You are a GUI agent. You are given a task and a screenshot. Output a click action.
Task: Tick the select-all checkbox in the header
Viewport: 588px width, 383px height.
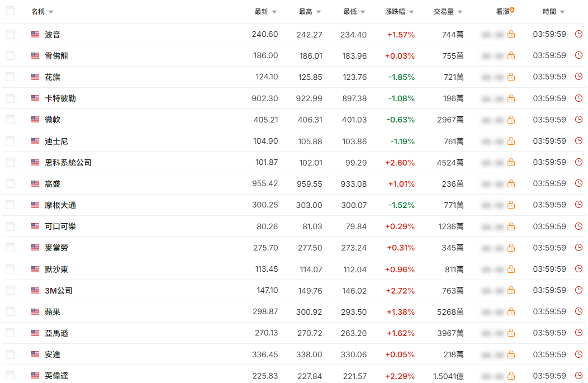(10, 11)
